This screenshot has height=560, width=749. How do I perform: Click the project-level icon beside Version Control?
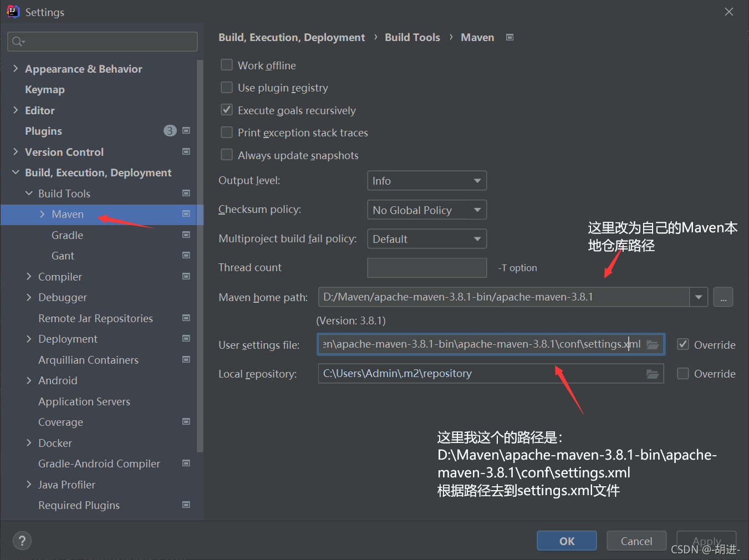point(186,151)
